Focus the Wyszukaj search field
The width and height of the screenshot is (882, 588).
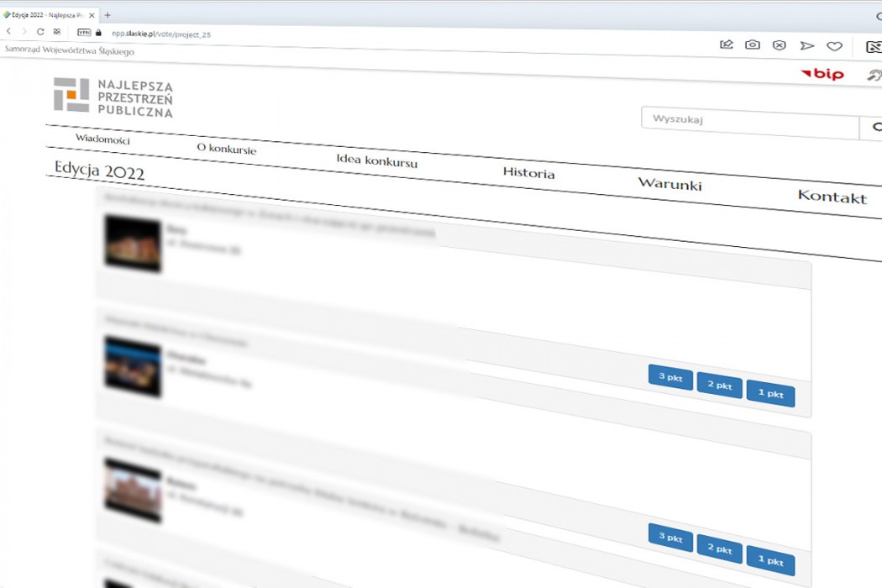[x=750, y=122]
